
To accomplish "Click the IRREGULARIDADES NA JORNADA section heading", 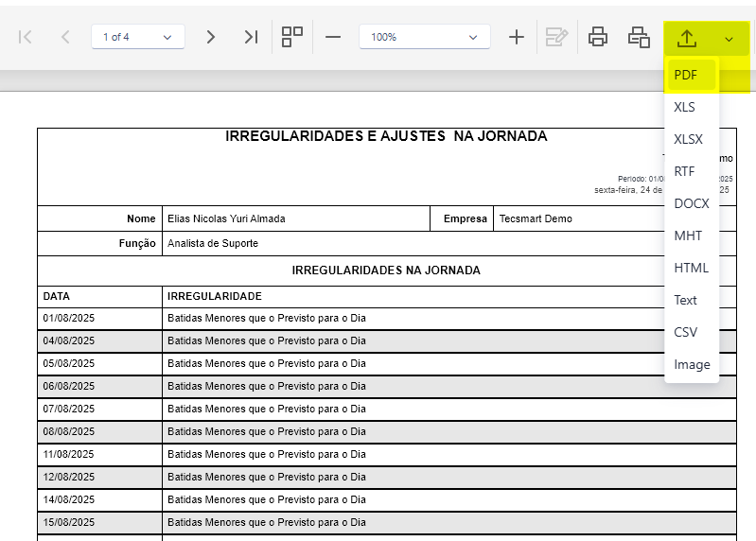I will coord(386,270).
